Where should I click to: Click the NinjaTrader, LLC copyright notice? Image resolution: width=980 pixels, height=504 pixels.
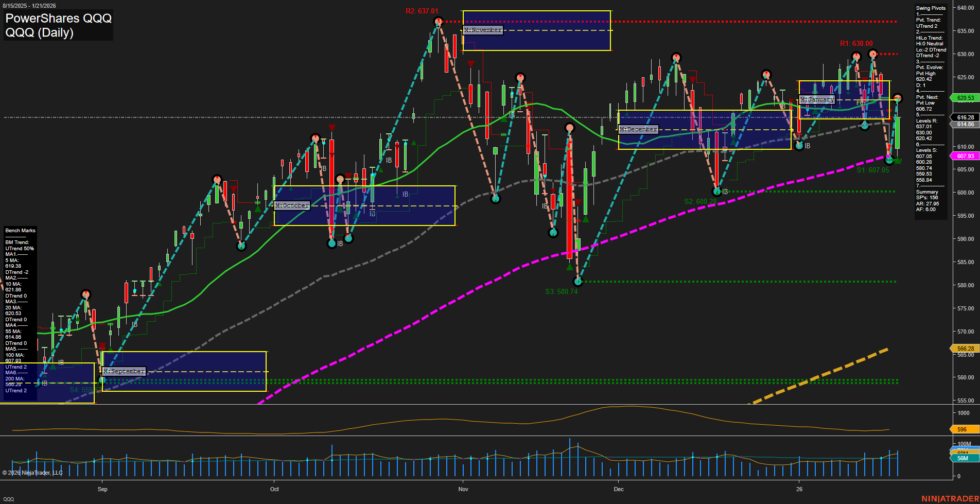coord(32,473)
